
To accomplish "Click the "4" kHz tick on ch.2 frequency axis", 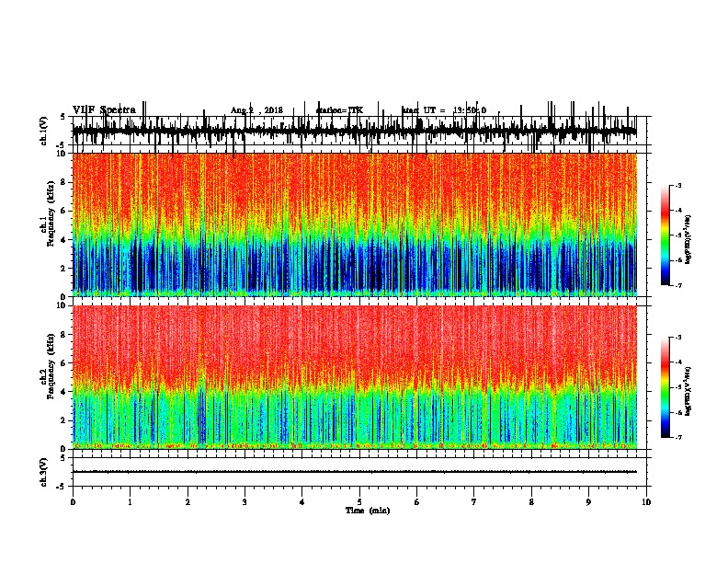I will (63, 392).
